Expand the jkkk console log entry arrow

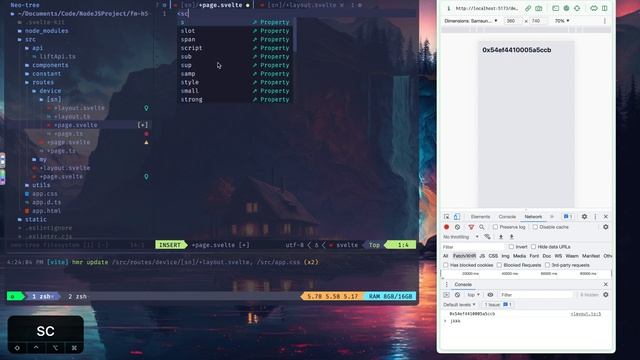(445, 321)
